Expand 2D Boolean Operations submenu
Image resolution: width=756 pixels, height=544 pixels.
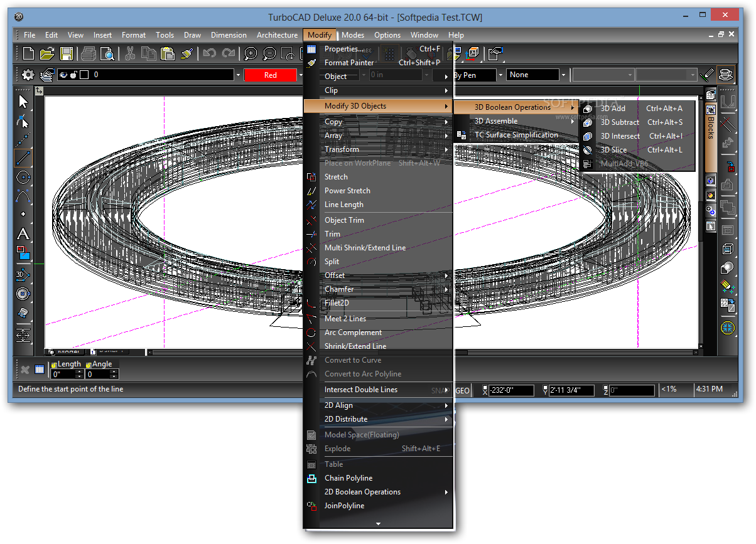[x=446, y=492]
